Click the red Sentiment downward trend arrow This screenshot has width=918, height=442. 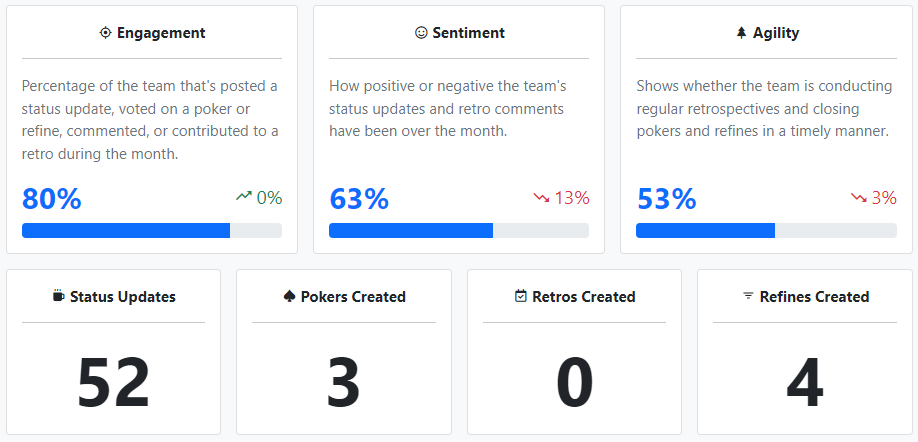tap(542, 198)
